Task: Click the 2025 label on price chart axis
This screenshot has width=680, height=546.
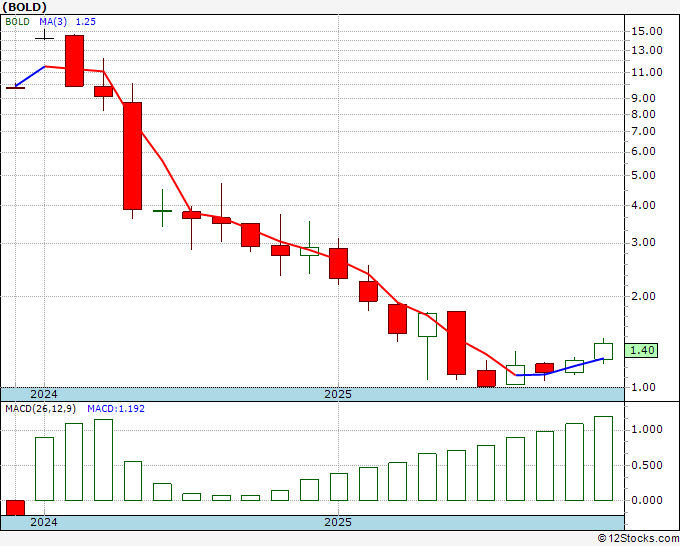Action: pos(338,394)
